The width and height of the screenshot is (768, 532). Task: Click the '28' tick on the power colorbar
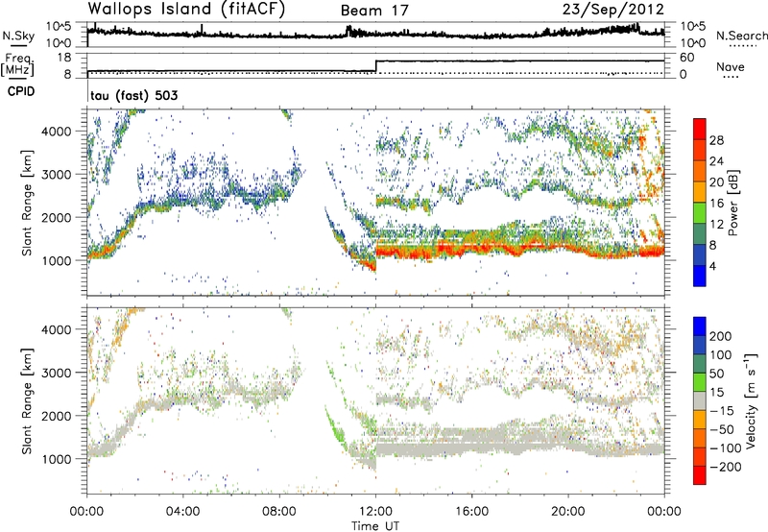click(716, 140)
